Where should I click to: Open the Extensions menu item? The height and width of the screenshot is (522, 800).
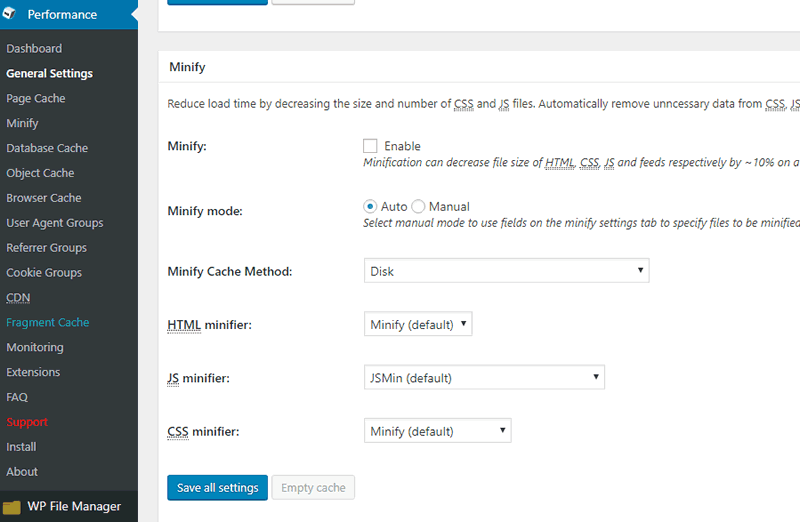click(33, 372)
